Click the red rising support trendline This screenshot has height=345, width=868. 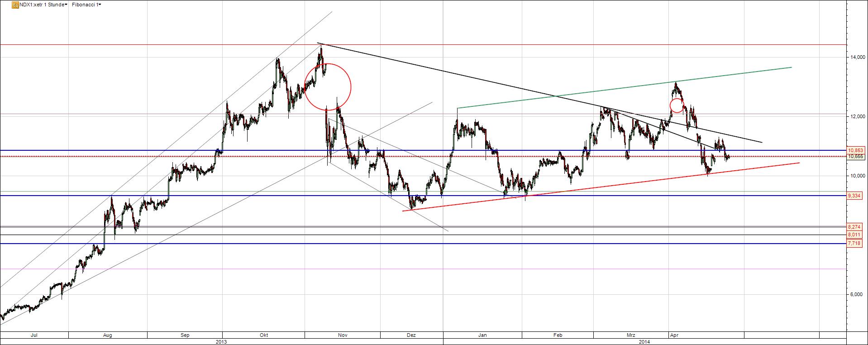click(x=588, y=189)
